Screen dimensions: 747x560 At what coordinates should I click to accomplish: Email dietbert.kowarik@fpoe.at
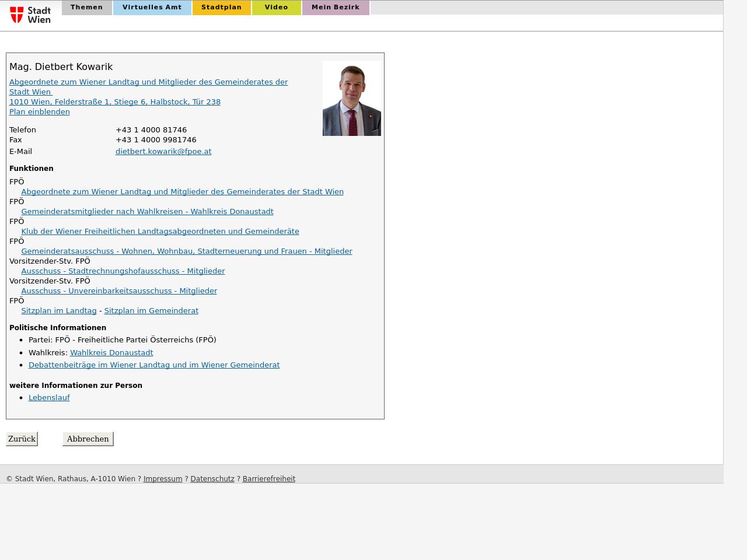tap(163, 151)
